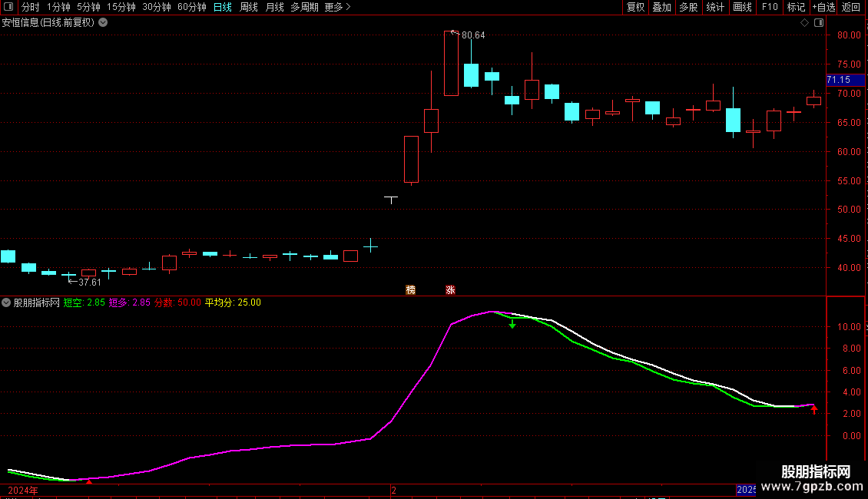This screenshot has height=499, width=868.
Task: Click the 涨 marker below candles
Action: (451, 290)
